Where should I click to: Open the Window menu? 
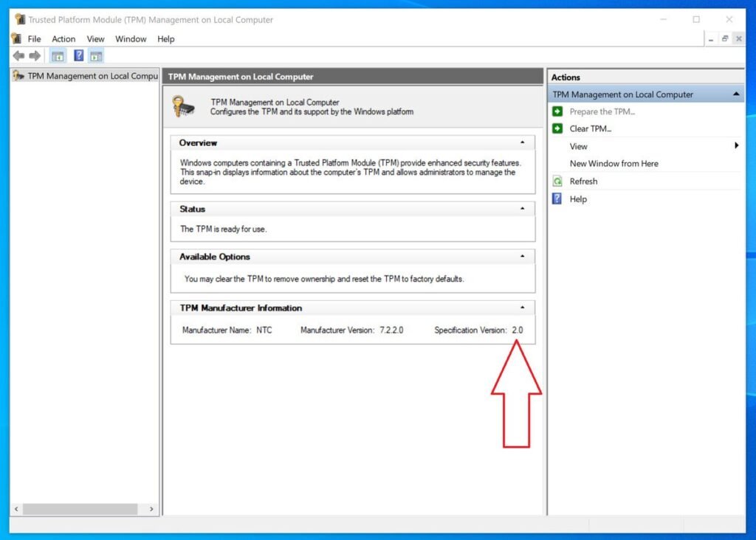(131, 38)
